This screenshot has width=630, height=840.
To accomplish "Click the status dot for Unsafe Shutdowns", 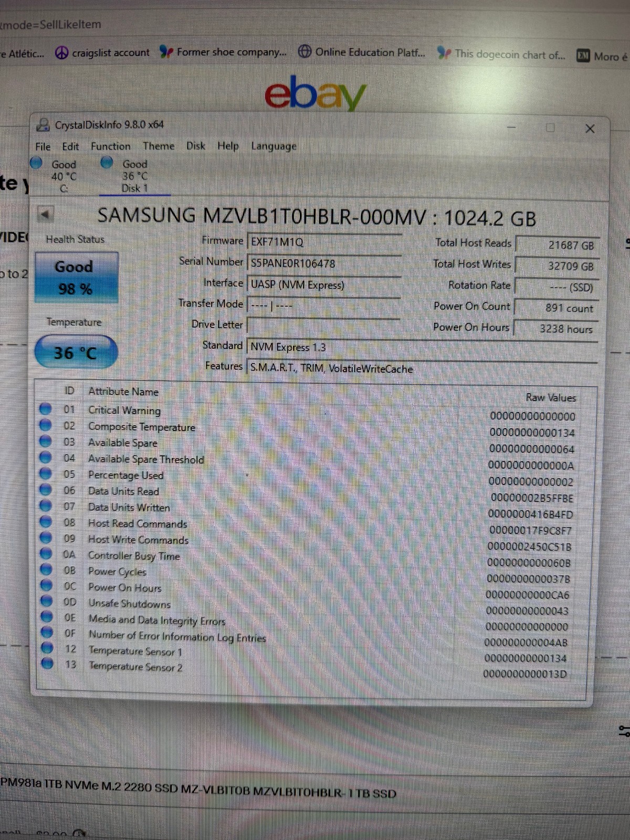I will [x=47, y=601].
